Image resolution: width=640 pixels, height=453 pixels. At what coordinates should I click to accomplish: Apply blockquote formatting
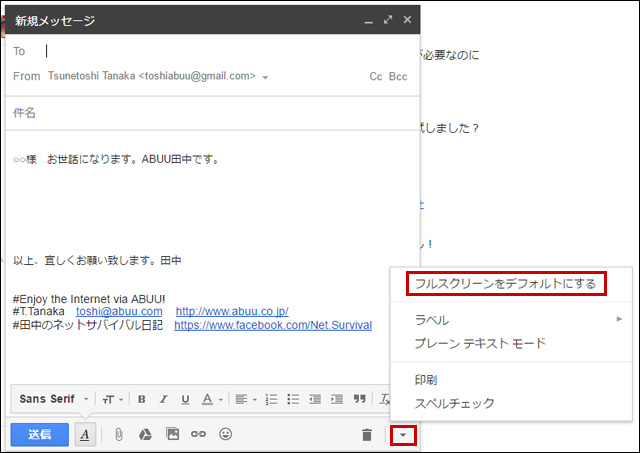click(360, 399)
